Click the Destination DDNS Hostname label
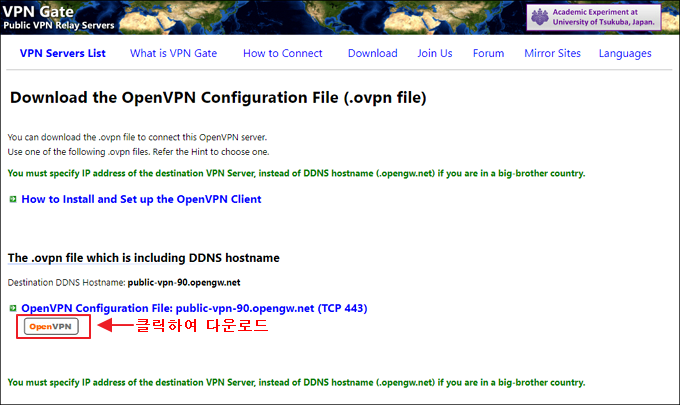 [66, 283]
